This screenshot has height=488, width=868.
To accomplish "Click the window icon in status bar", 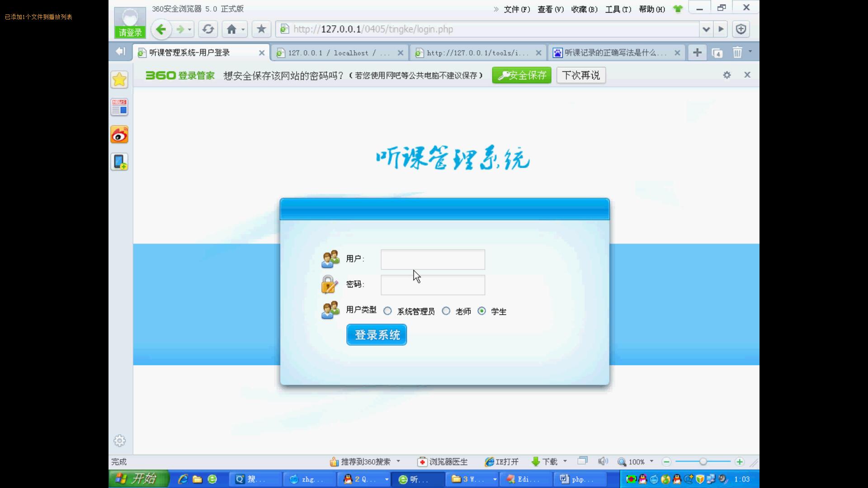I will point(583,461).
